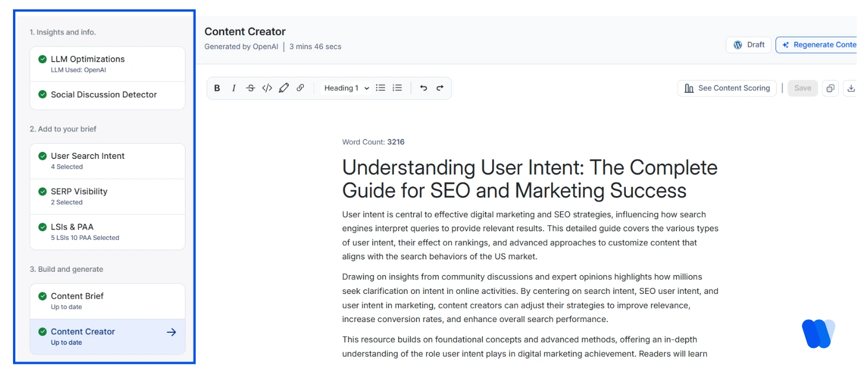
Task: Apply italic formatting
Action: (234, 88)
